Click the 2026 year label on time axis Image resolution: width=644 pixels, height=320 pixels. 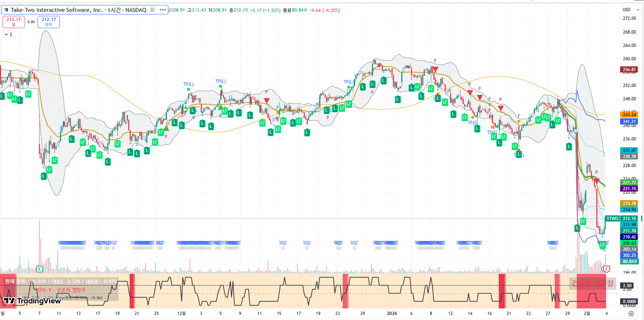(x=392, y=314)
